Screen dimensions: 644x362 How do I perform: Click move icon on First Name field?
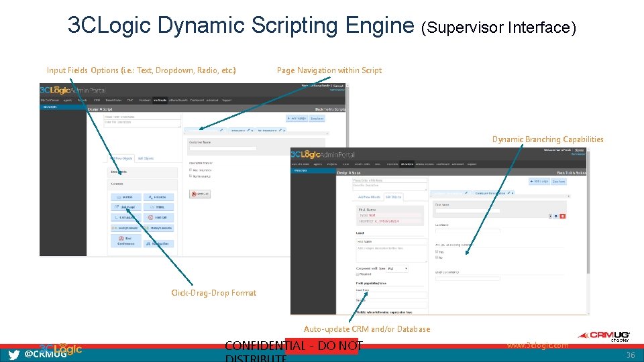pyautogui.click(x=550, y=217)
